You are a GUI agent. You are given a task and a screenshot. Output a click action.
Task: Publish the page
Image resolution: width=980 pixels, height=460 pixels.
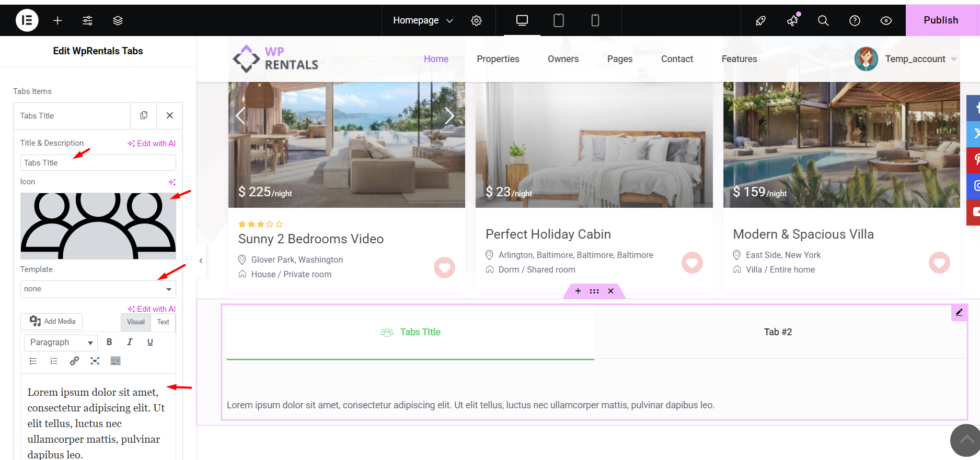[x=941, y=20]
